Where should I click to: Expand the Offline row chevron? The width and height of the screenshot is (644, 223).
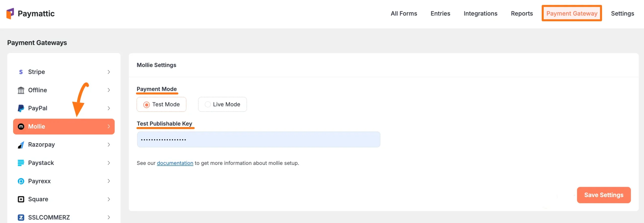coord(109,90)
